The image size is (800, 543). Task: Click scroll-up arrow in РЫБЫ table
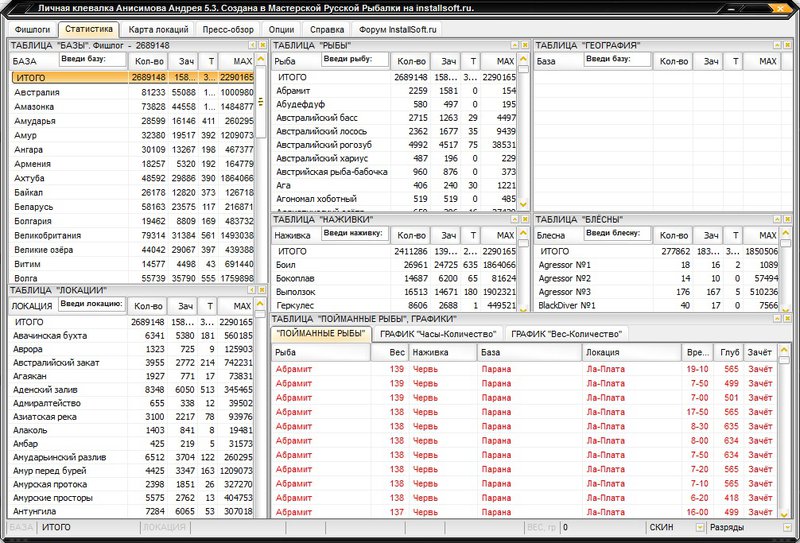click(x=523, y=59)
